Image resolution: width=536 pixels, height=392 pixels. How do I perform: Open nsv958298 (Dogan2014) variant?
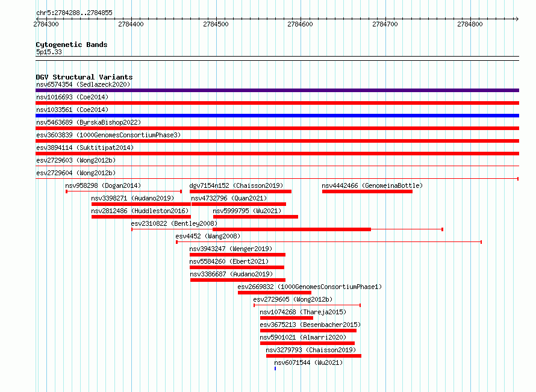coord(103,185)
